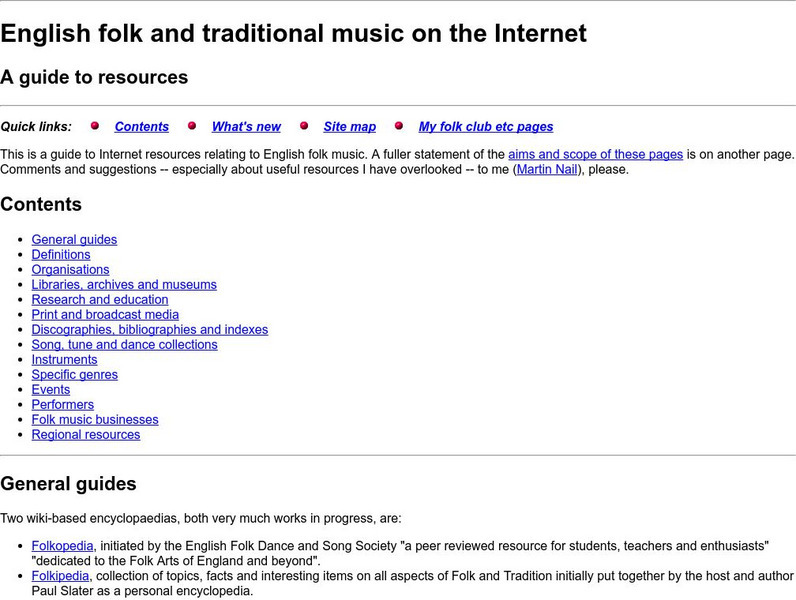Click the red bullet before My folk club
Image resolution: width=796 pixels, height=600 pixels.
(x=399, y=126)
